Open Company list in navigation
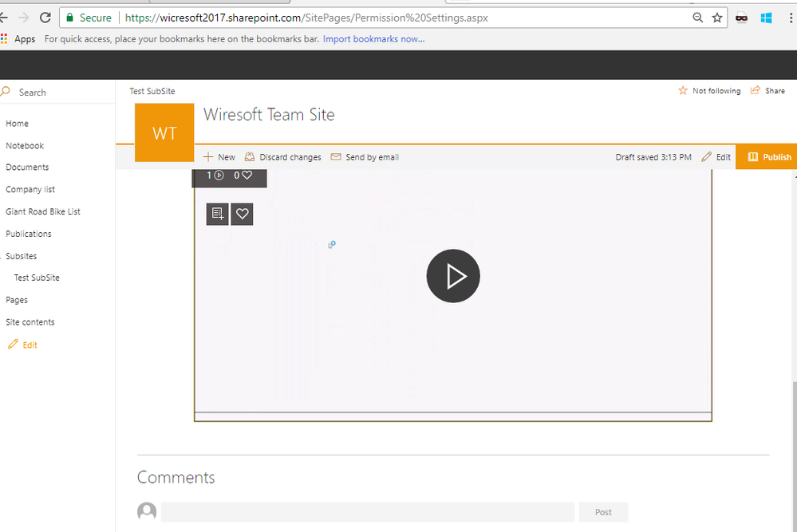 click(30, 189)
